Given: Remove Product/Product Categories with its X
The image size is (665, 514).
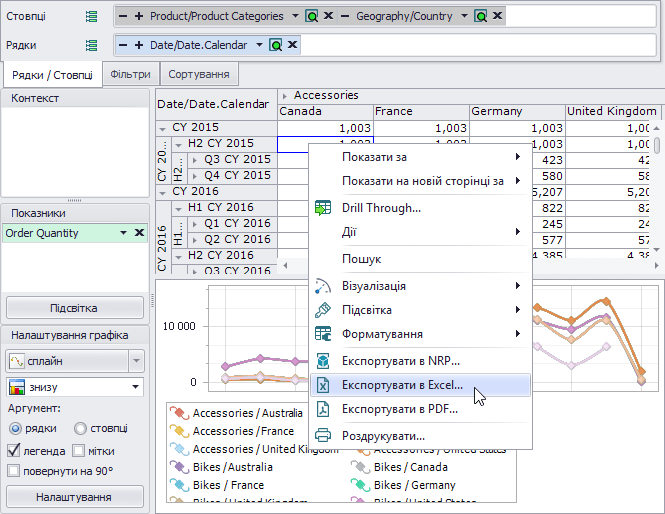Looking at the screenshot, I should pyautogui.click(x=328, y=16).
